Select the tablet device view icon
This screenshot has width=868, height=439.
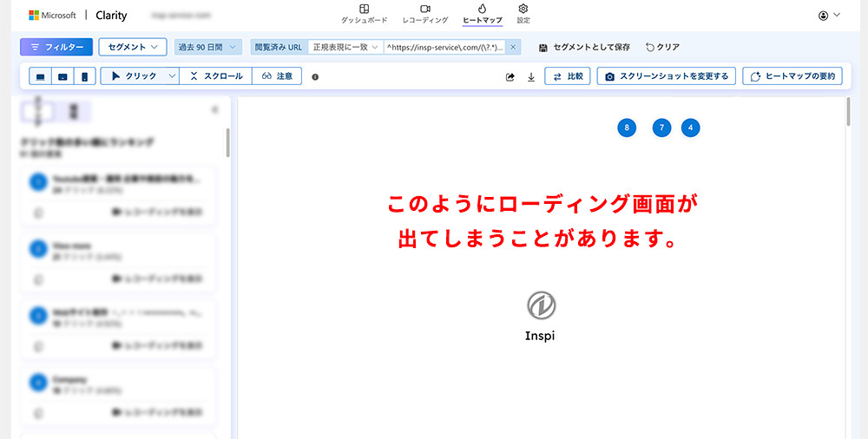pyautogui.click(x=62, y=76)
